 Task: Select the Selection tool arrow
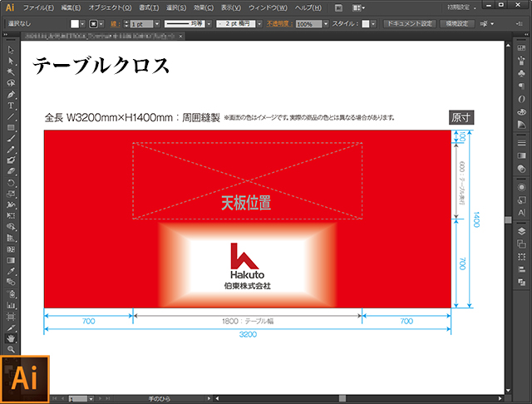pos(11,50)
